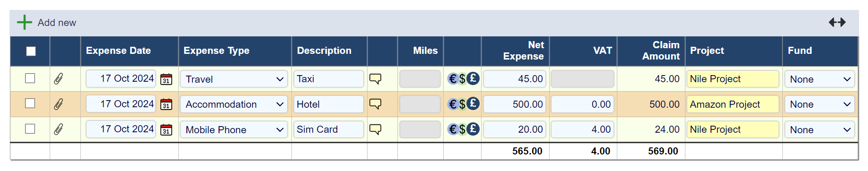This screenshot has height=171, width=868.
Task: Click the Net Expense field showing 500.00
Action: click(x=515, y=104)
